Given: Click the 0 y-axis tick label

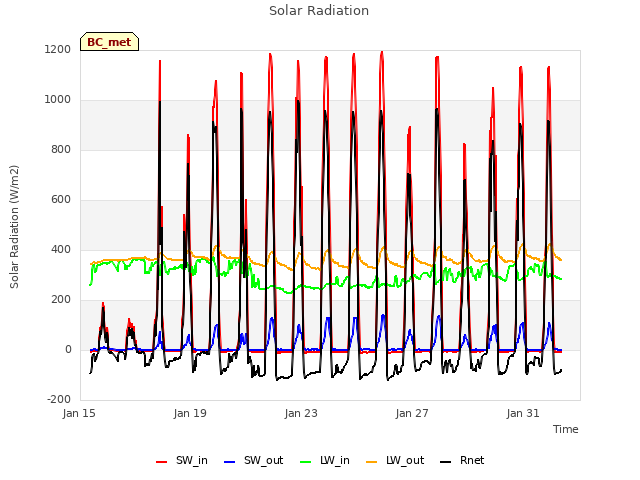Looking at the screenshot, I should point(68,350).
